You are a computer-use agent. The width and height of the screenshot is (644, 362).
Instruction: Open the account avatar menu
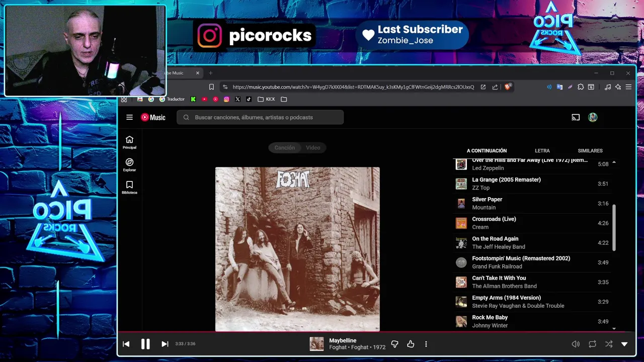593,117
